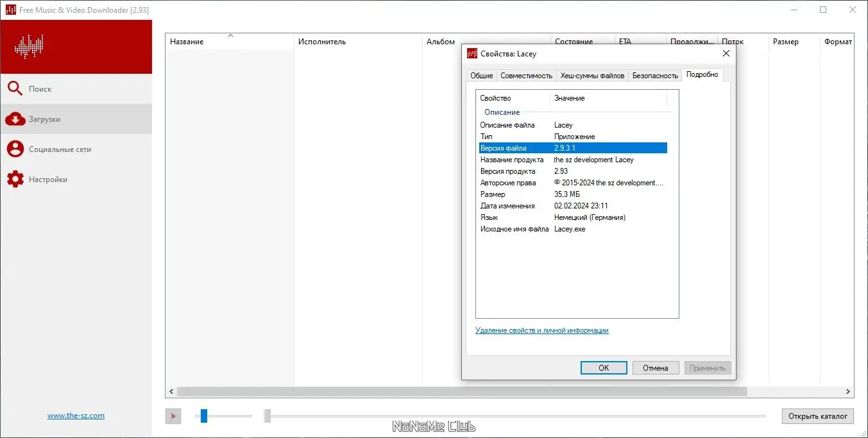This screenshot has height=438, width=868.
Task: Select the Версия продукта row
Action: pos(573,171)
